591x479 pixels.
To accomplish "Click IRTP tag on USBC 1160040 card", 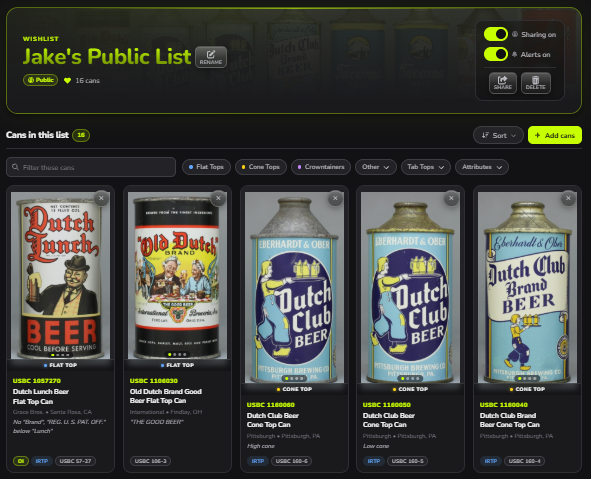I will 491,461.
